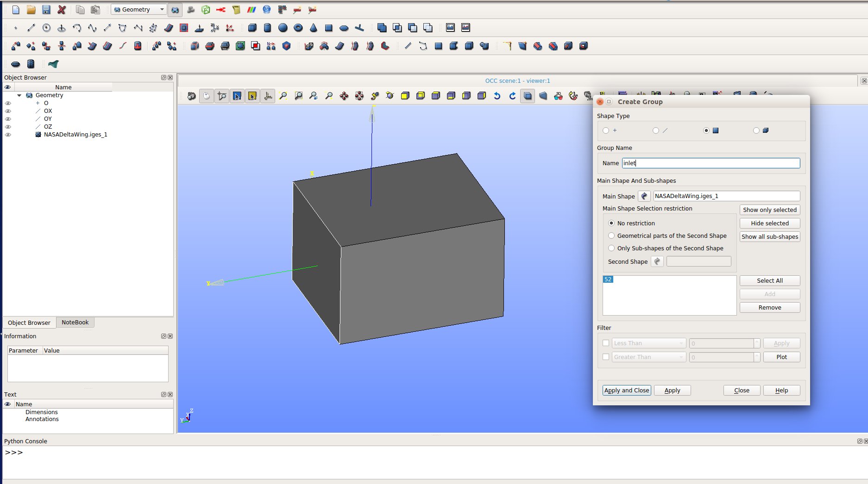The height and width of the screenshot is (484, 868).
Task: Select the Sphere creation tool
Action: (283, 28)
